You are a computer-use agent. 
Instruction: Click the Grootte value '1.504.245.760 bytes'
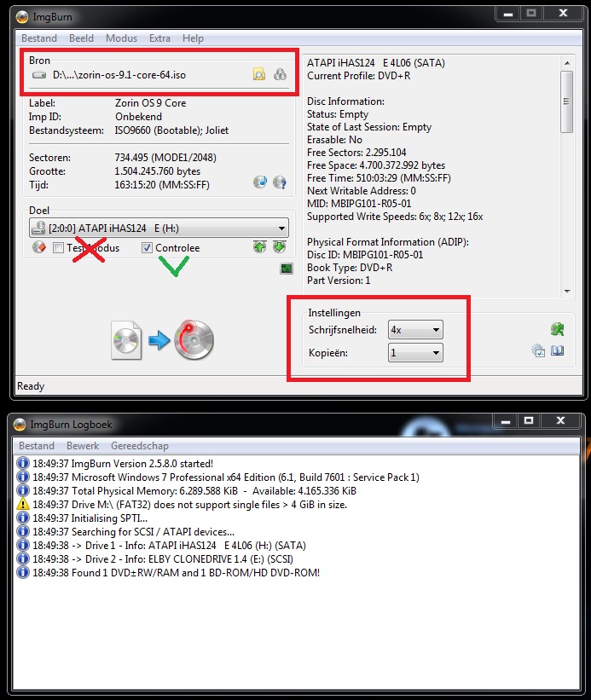tap(158, 171)
